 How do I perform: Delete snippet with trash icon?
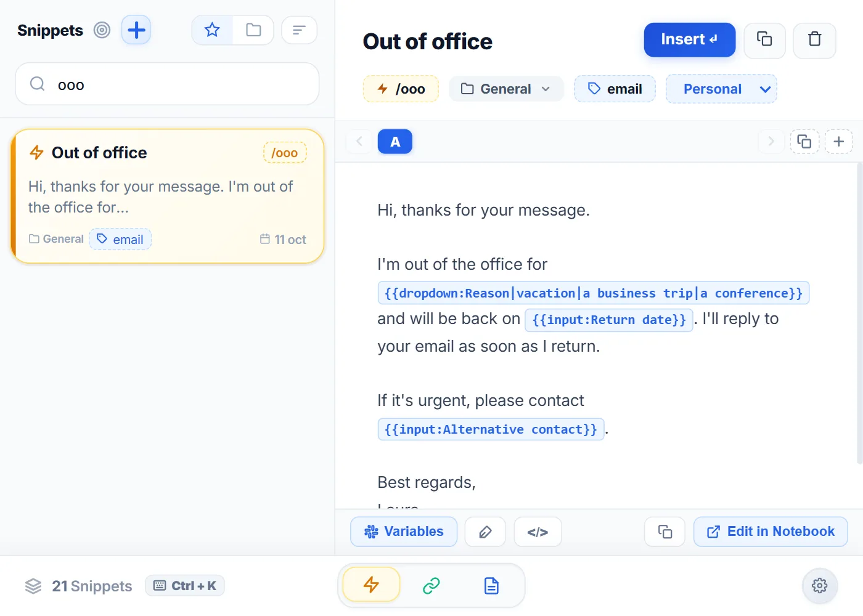(814, 40)
